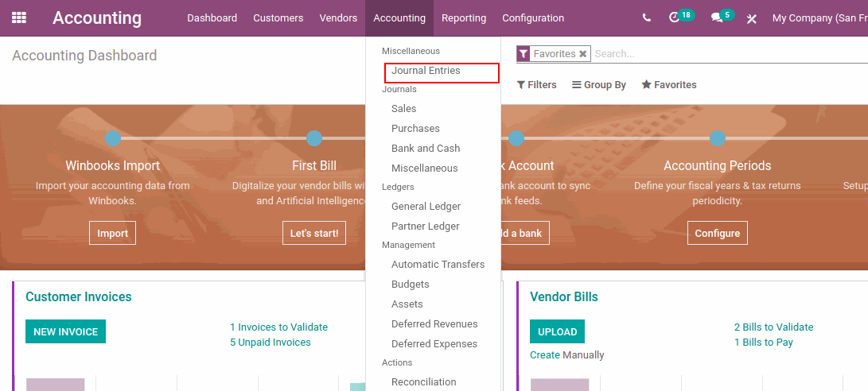Click the debug tools wrench icon
Image resolution: width=868 pixels, height=391 pixels.
[x=752, y=18]
